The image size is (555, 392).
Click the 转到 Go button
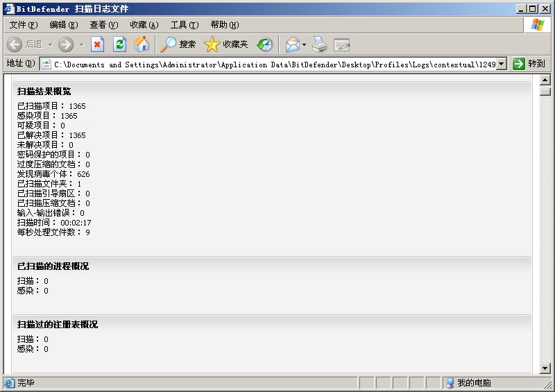click(x=529, y=64)
